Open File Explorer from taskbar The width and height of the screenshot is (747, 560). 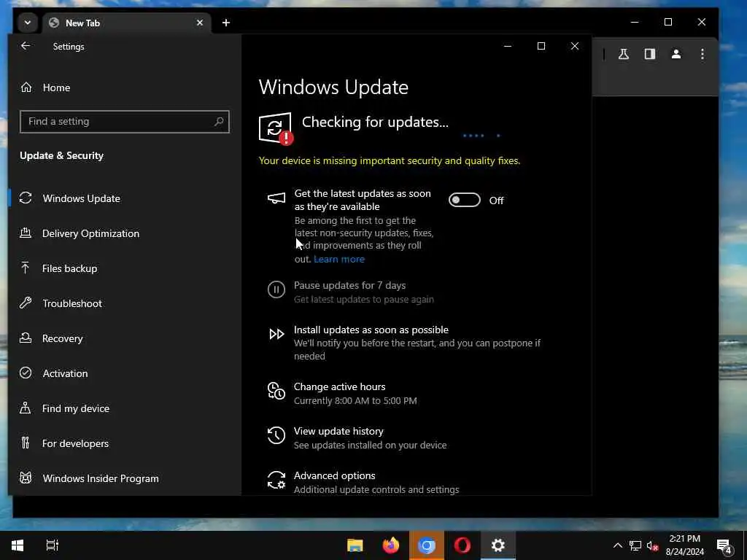coord(355,545)
